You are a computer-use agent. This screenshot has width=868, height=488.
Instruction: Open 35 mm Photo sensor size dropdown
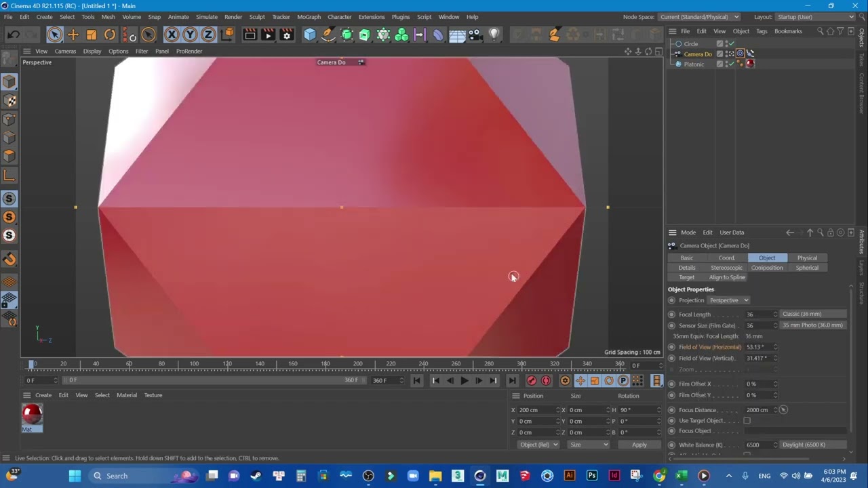tap(813, 325)
